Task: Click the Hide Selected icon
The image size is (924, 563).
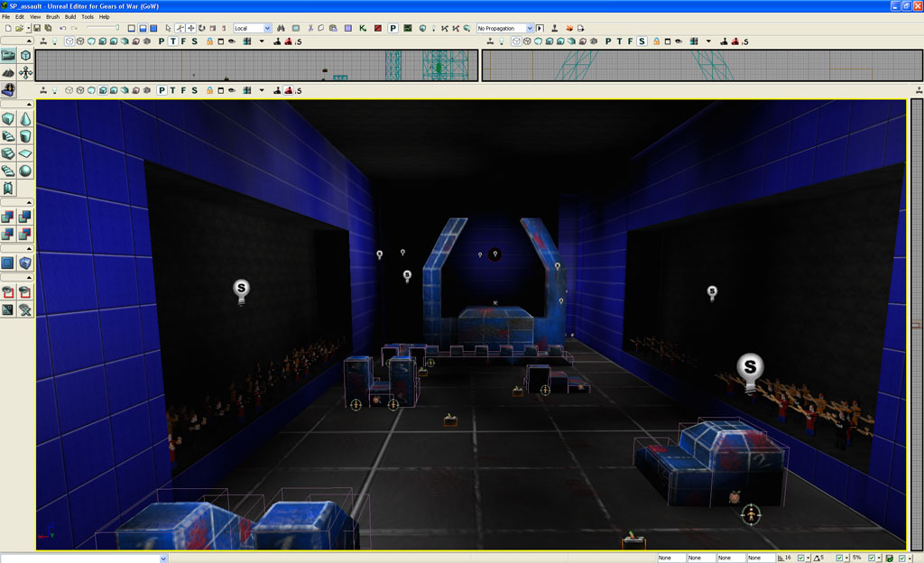Action: pyautogui.click(x=25, y=292)
